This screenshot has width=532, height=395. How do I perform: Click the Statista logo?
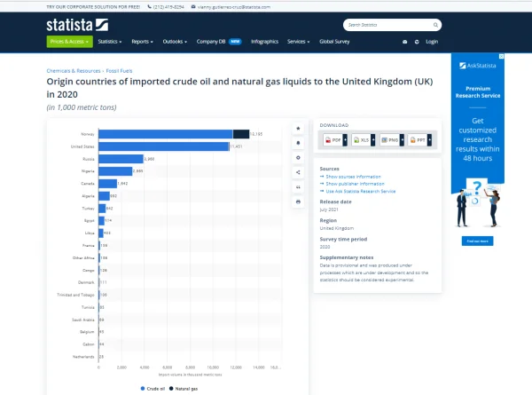point(77,25)
